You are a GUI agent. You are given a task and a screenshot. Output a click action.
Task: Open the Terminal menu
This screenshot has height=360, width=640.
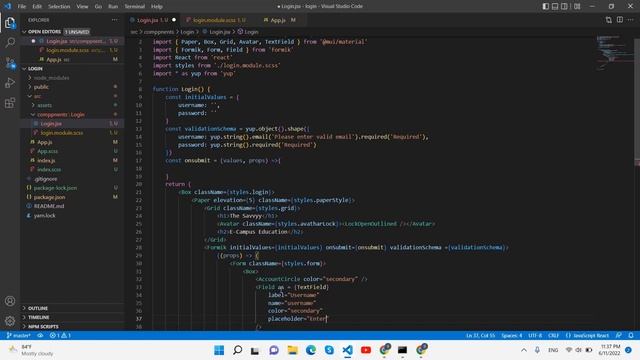pos(135,7)
